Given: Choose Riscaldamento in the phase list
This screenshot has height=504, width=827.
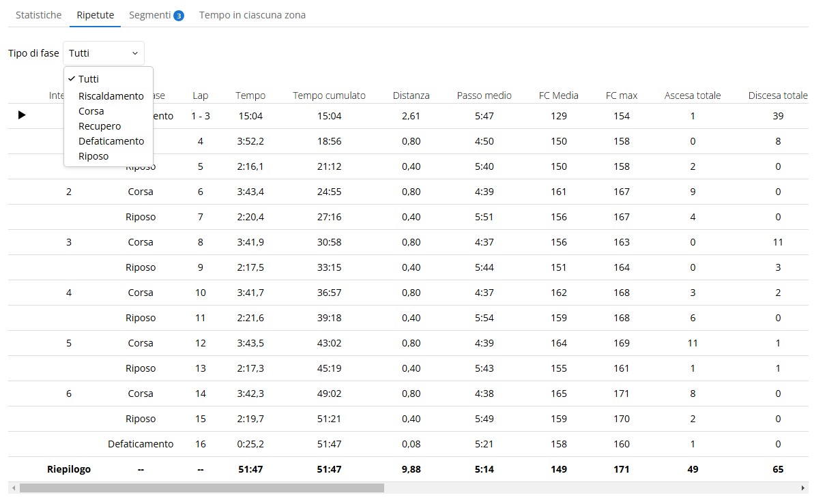Looking at the screenshot, I should click(111, 96).
